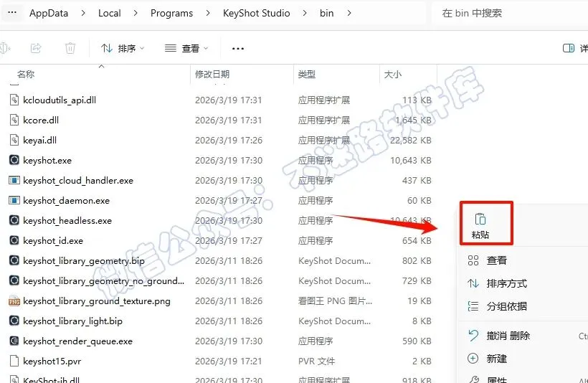
Task: Click the share icon in toolbar
Action: 36,48
